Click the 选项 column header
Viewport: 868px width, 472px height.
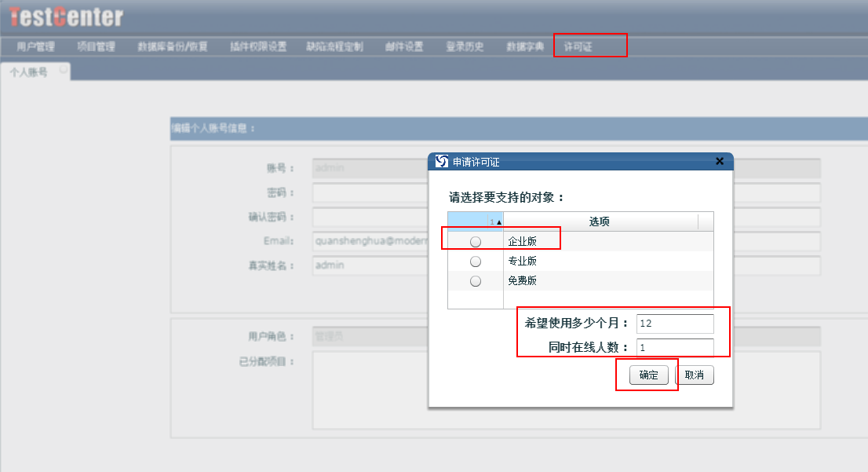click(600, 221)
